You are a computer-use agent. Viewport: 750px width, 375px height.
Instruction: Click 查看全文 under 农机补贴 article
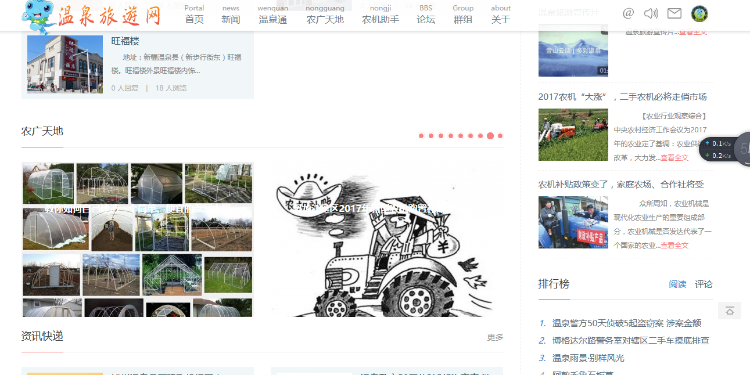[674, 245]
